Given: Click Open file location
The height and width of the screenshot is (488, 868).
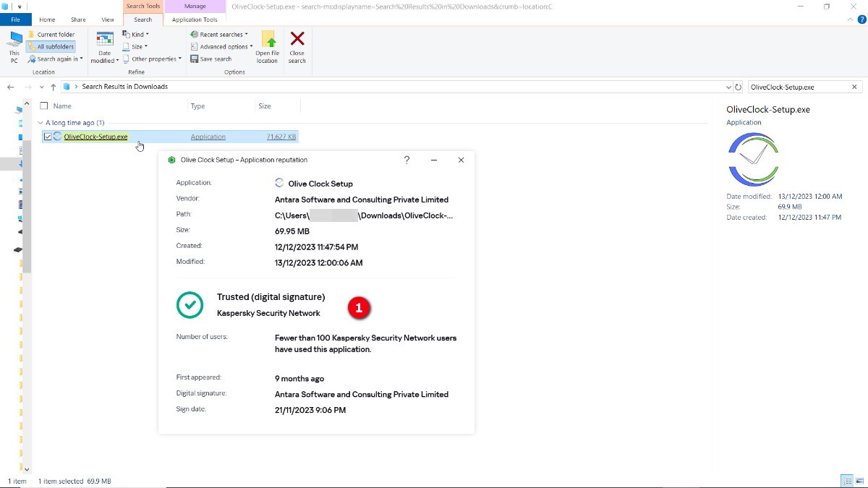Looking at the screenshot, I should point(267,47).
